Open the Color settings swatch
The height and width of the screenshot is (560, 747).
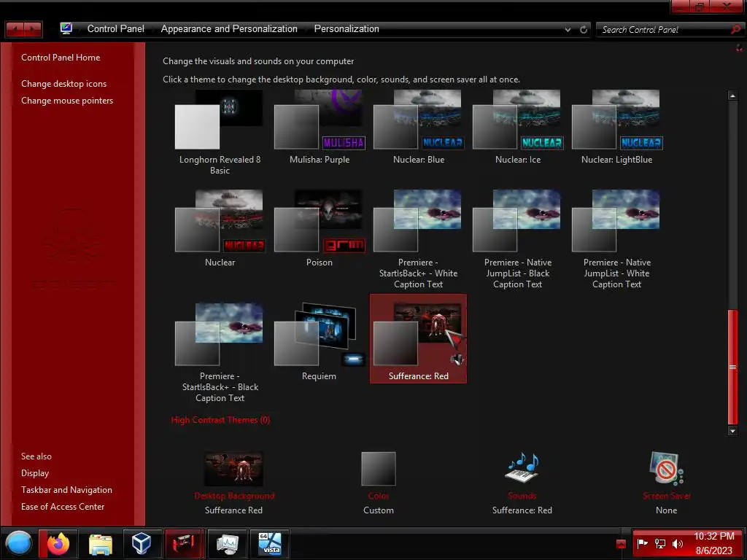[379, 469]
